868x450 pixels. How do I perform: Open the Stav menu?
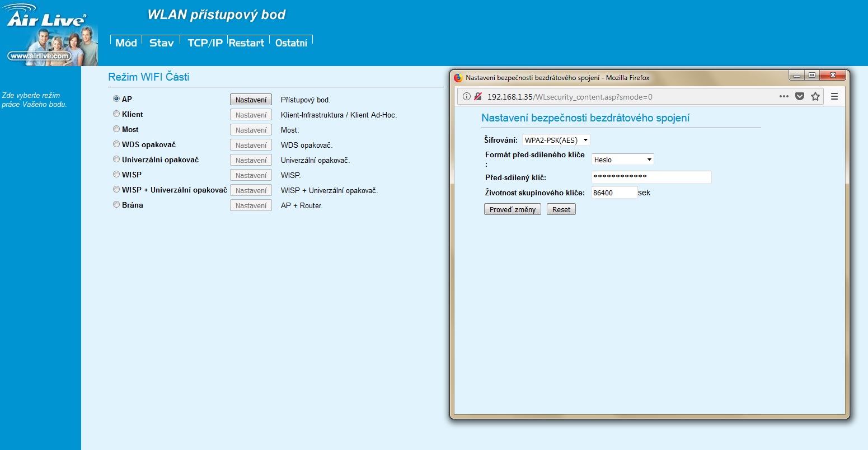coord(161,43)
